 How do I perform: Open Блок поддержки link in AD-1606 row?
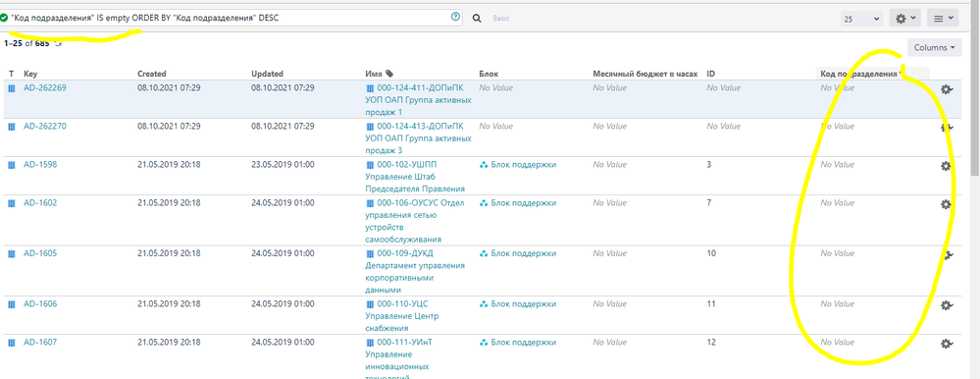point(523,304)
